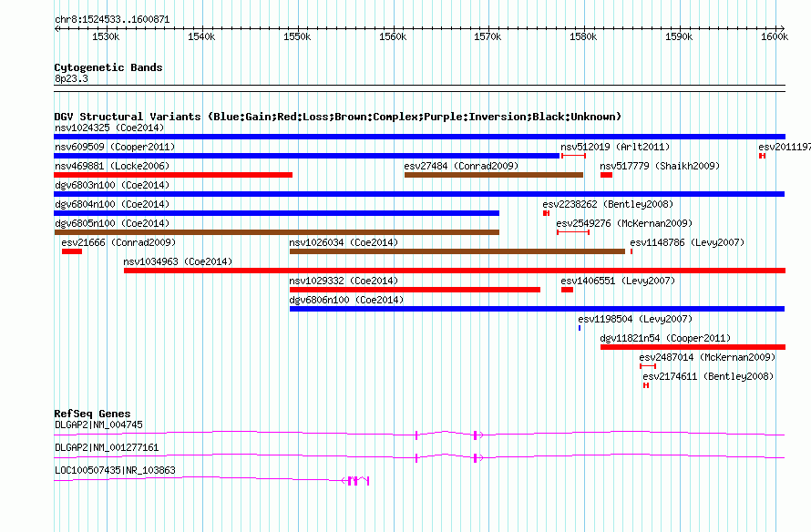Select the blue dgv6806n100 gain bar
Image resolution: width=811 pixels, height=532 pixels.
click(x=537, y=309)
